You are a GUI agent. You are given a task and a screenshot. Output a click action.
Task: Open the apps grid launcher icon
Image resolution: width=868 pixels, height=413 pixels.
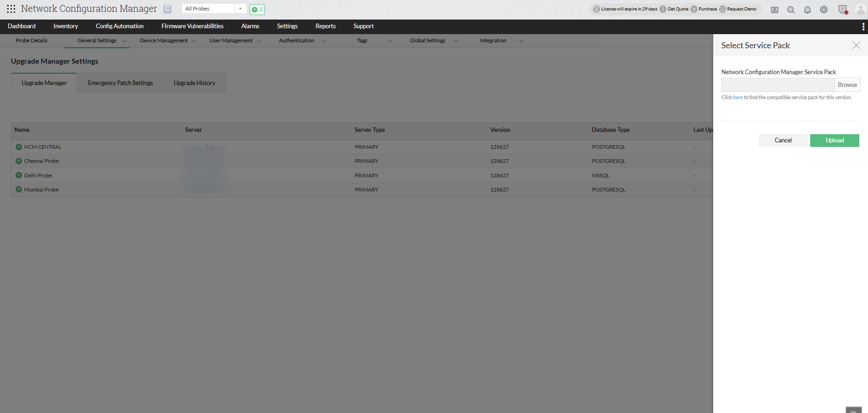click(11, 9)
